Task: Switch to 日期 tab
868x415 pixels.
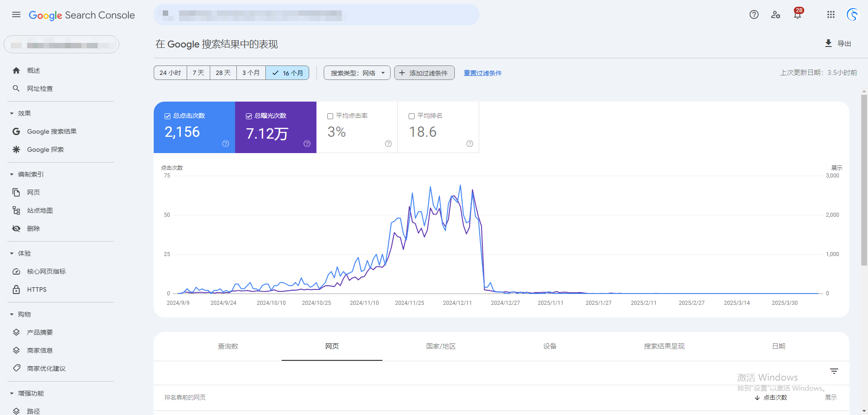Action: point(778,346)
